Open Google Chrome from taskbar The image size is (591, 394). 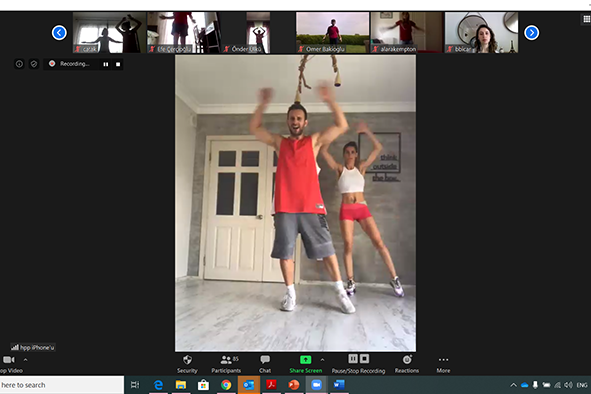226,385
